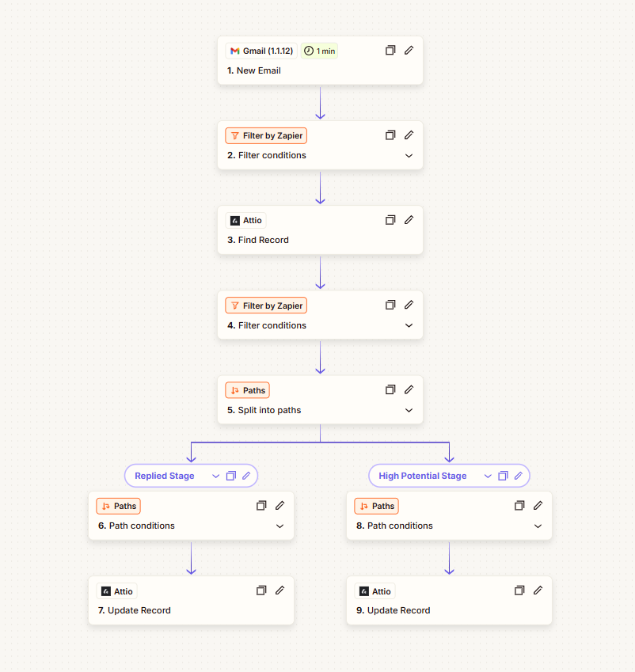Expand step 6 Path conditions

coord(279,526)
